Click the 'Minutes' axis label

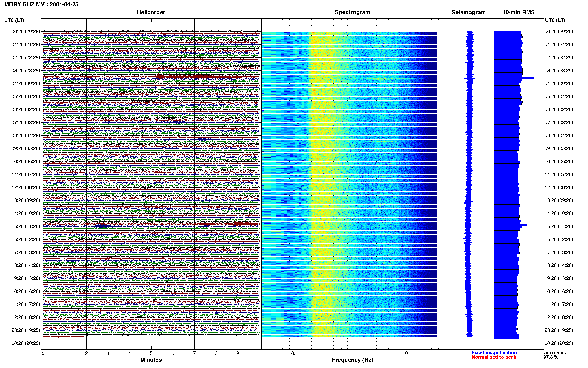pos(151,360)
